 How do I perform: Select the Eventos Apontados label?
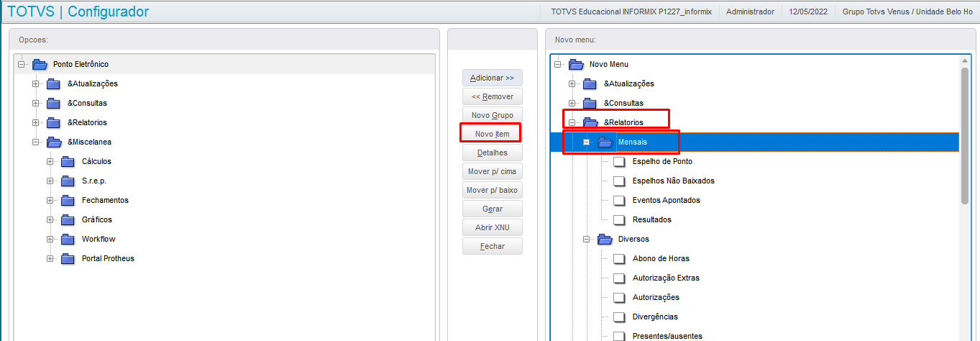[666, 200]
